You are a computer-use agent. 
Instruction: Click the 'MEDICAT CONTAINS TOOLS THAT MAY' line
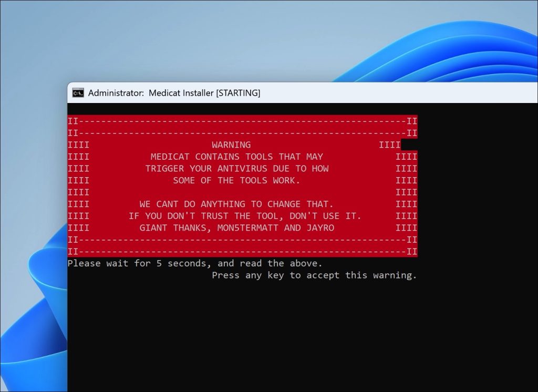coord(236,157)
